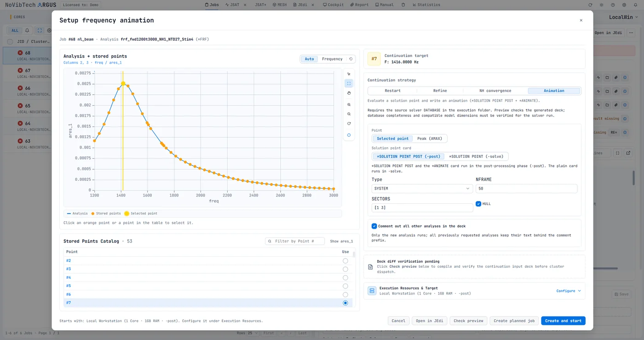Viewport: 644px width, 340px height.
Task: Reset the chart view with rotate icon
Action: (349, 124)
